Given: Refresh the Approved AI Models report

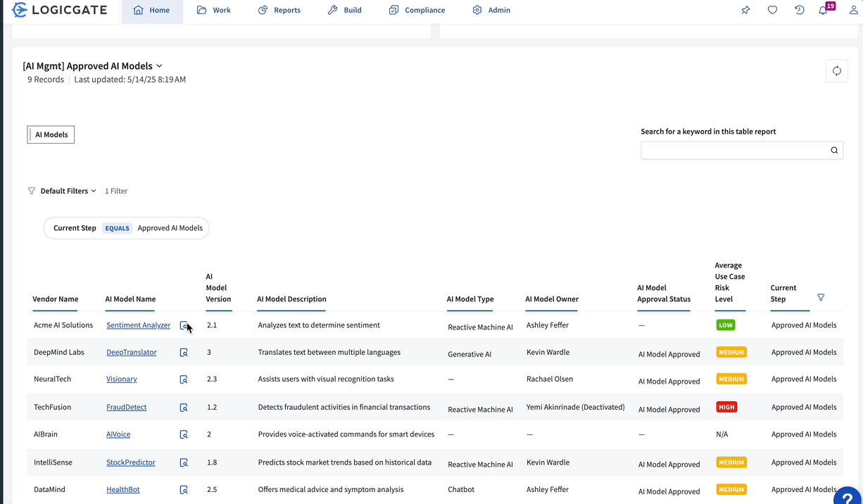Looking at the screenshot, I should pos(837,70).
